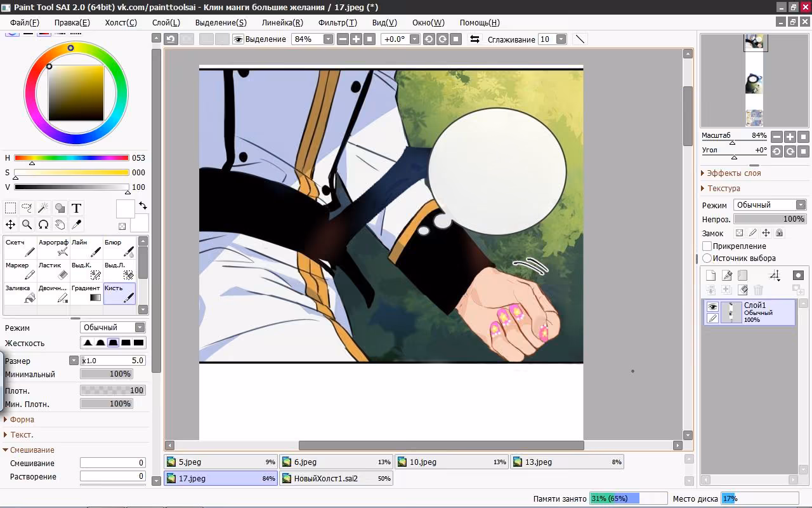Open the Слой menu
The width and height of the screenshot is (812, 508).
166,22
